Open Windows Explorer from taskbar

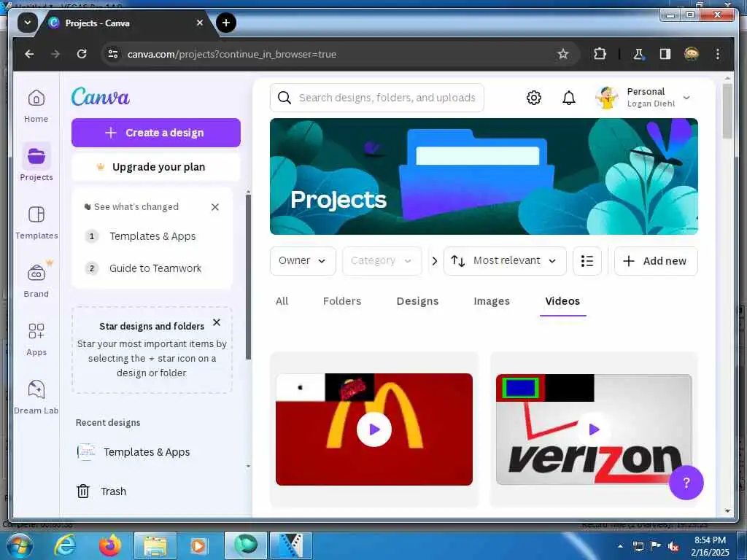[x=155, y=545]
